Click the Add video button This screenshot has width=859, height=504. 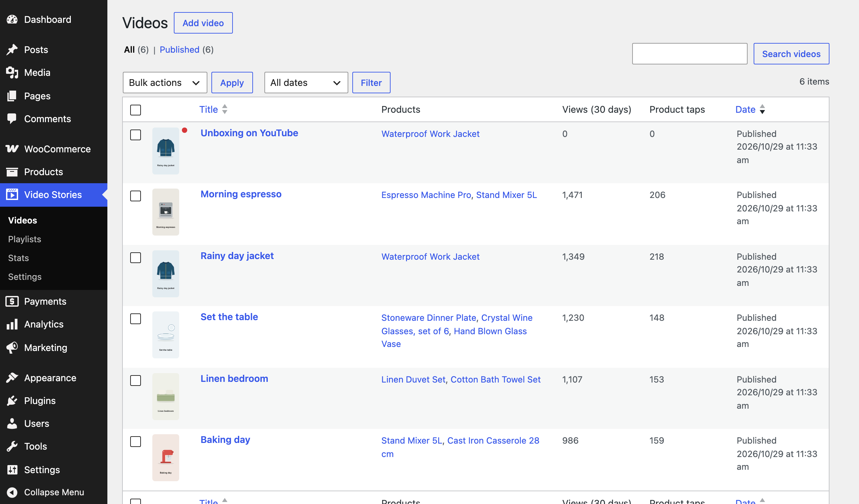pos(203,23)
